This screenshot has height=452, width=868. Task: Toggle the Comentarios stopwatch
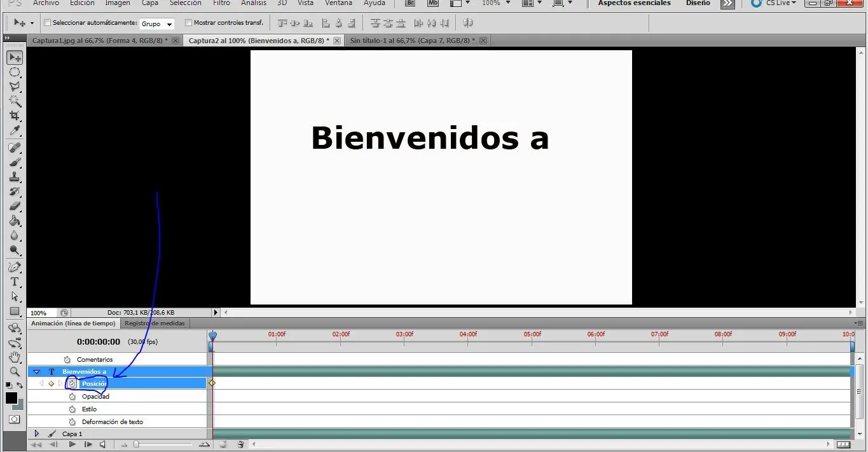[67, 359]
